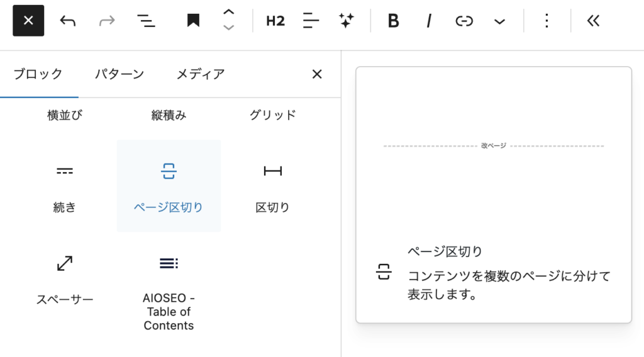The height and width of the screenshot is (357, 644).
Task: Click the redo arrow icon
Action: click(107, 21)
